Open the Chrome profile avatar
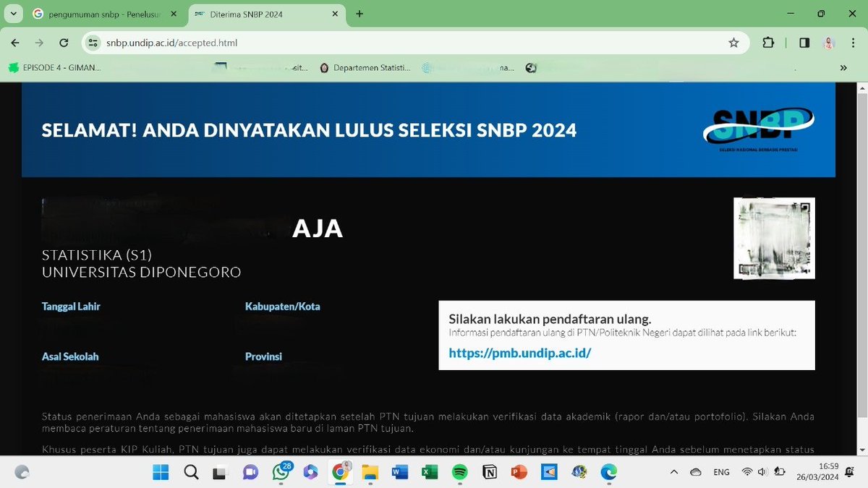868x488 pixels. [828, 43]
